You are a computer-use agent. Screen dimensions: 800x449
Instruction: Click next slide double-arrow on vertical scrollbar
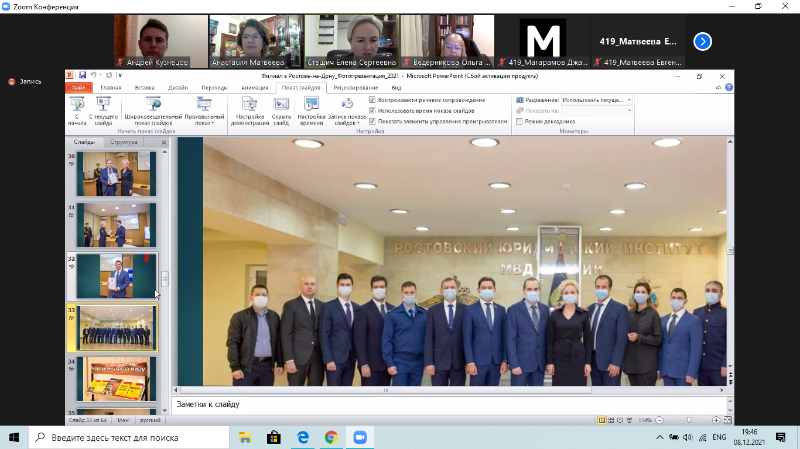(x=730, y=382)
